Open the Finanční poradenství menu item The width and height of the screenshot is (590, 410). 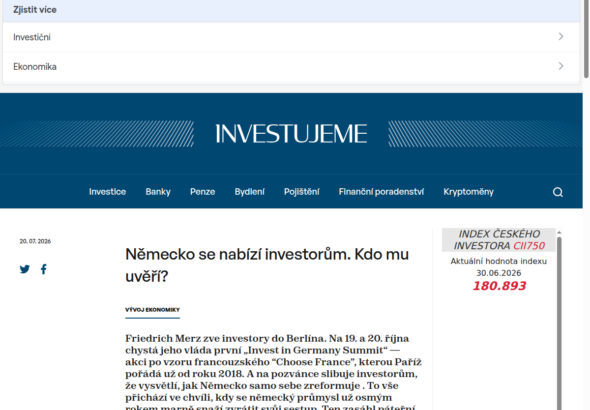click(x=381, y=192)
